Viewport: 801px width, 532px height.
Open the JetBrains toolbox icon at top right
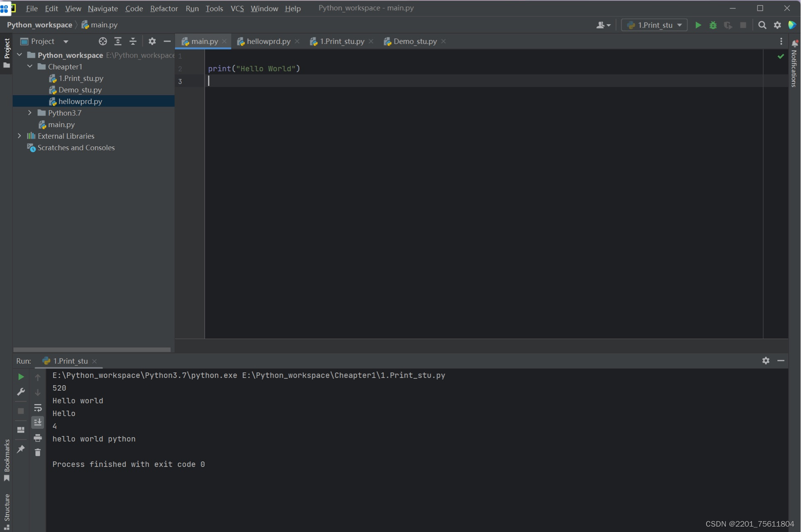pos(792,25)
